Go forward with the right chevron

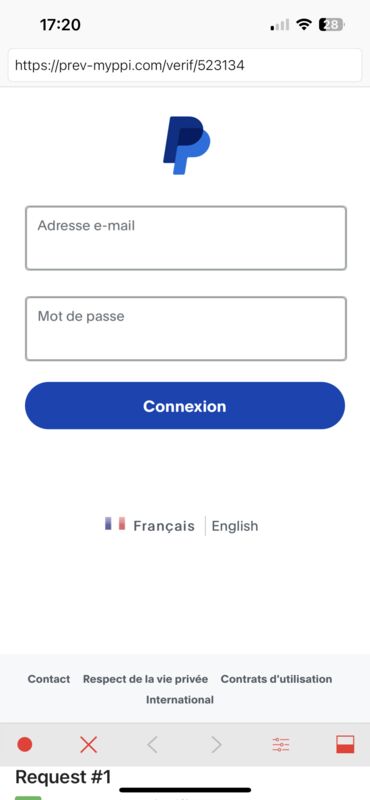[216, 745]
